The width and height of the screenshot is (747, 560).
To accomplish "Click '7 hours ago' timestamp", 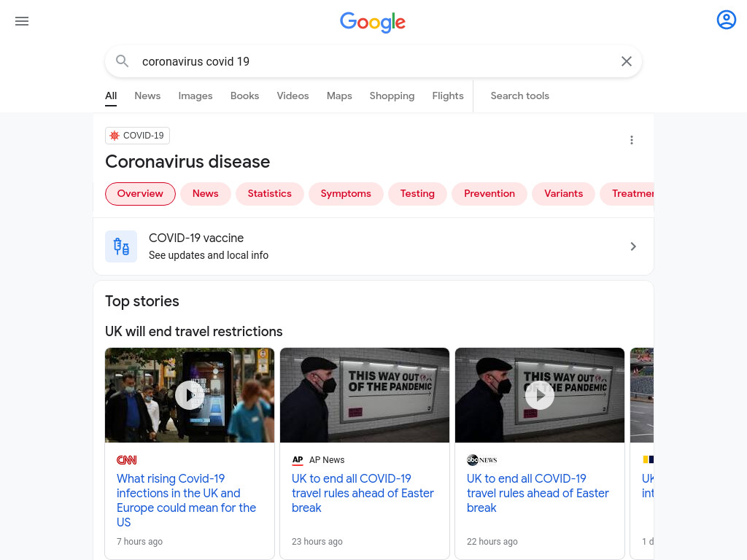I will (x=139, y=542).
